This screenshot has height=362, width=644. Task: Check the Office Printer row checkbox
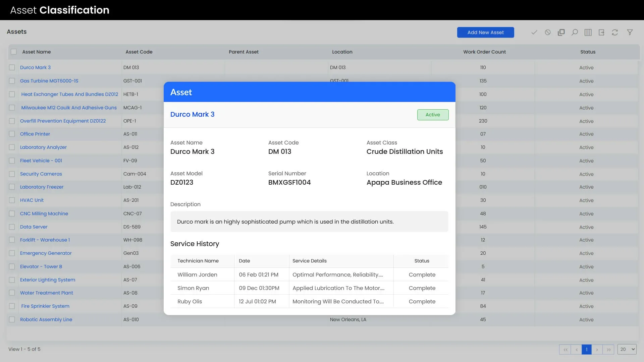tap(12, 134)
